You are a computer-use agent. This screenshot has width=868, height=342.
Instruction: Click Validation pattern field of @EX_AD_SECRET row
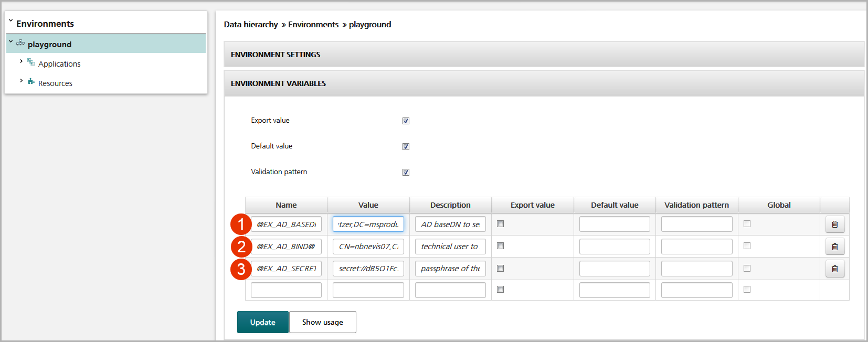697,269
